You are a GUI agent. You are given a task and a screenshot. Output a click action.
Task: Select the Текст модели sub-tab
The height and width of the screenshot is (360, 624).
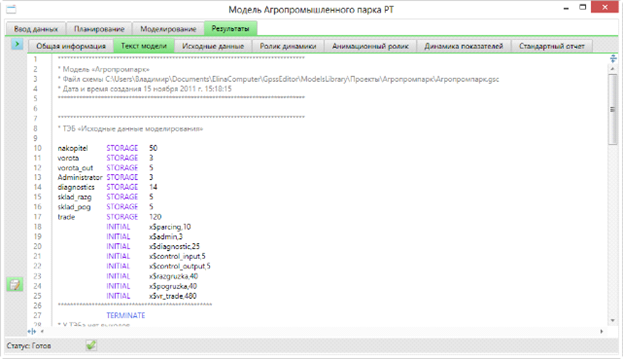click(144, 46)
